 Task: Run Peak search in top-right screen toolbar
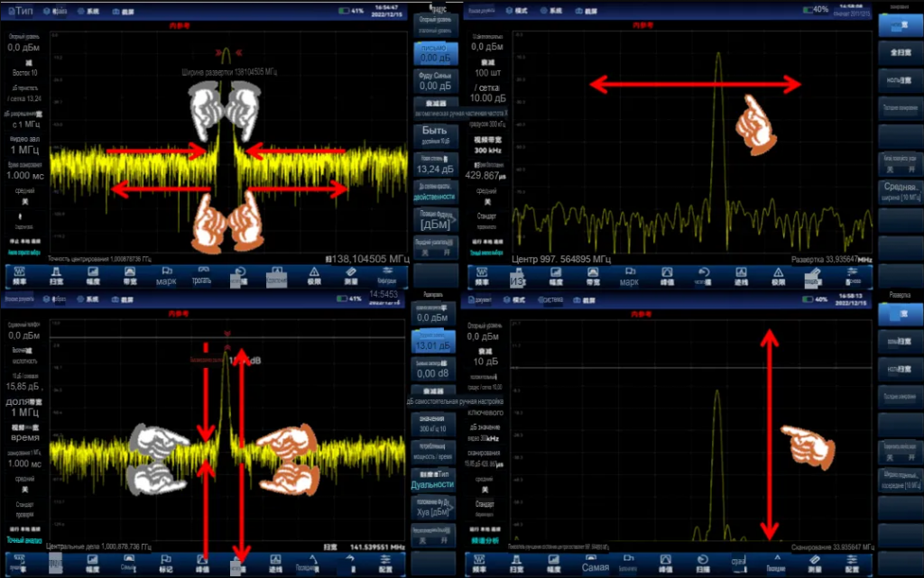tap(667, 276)
